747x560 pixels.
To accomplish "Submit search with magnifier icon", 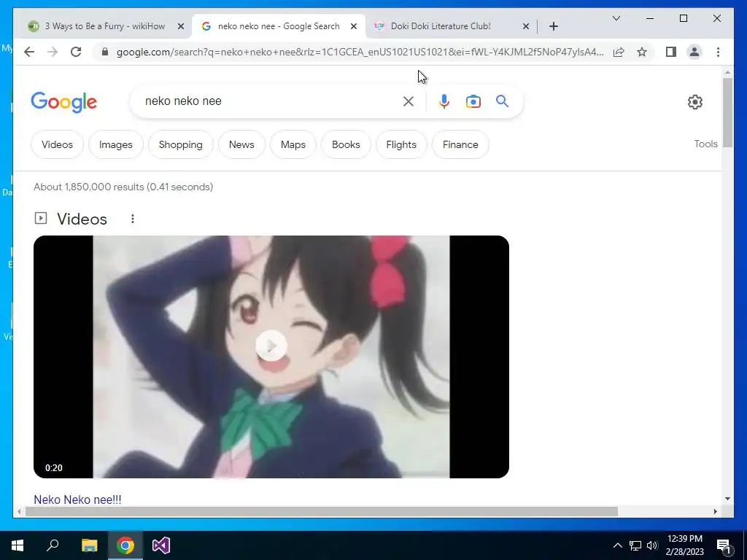I will coord(502,101).
